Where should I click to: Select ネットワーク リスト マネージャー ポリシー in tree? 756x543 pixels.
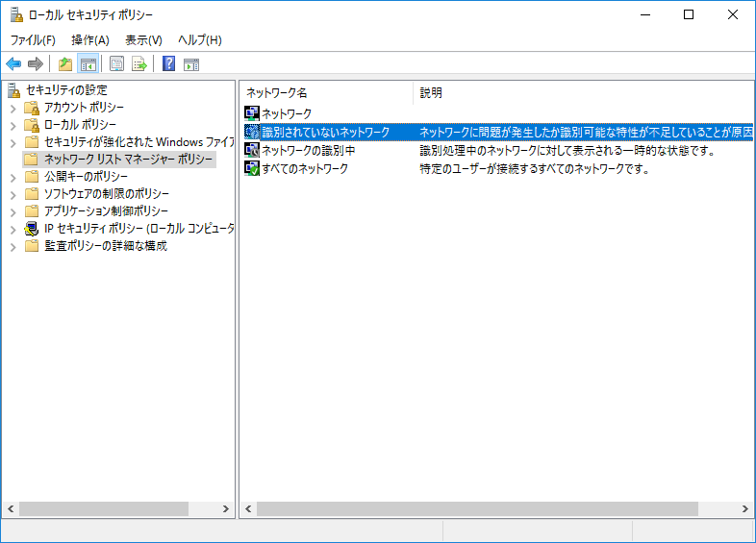(128, 159)
